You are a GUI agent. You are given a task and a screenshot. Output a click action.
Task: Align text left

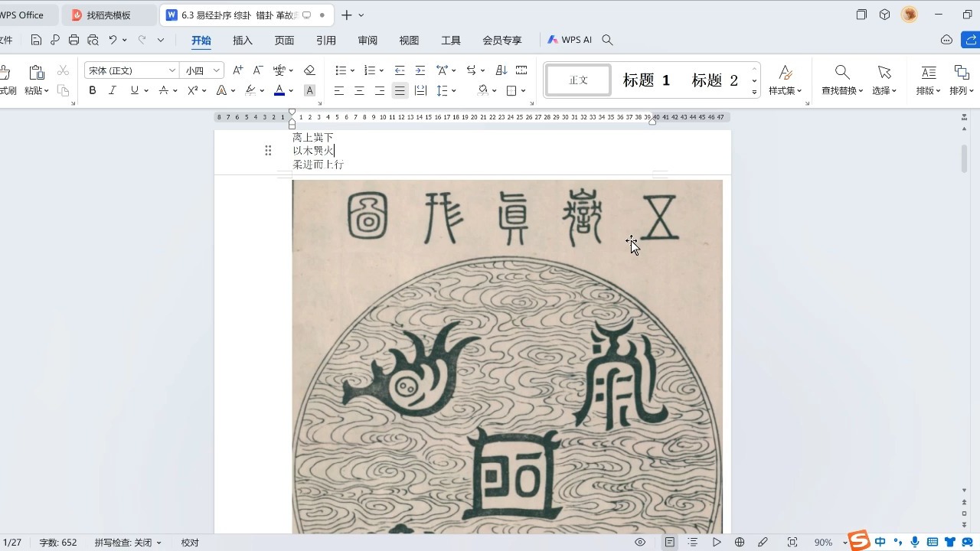(x=339, y=90)
